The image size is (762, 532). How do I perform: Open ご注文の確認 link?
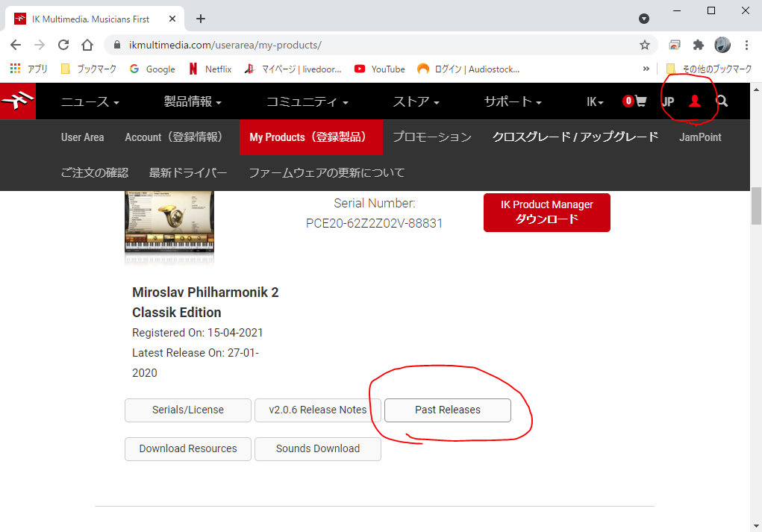95,173
